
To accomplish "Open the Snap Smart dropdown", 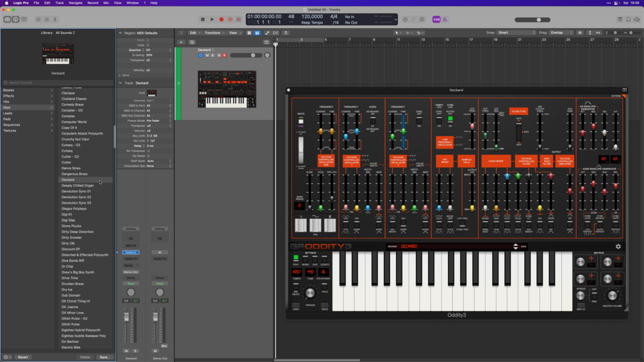I will (516, 33).
